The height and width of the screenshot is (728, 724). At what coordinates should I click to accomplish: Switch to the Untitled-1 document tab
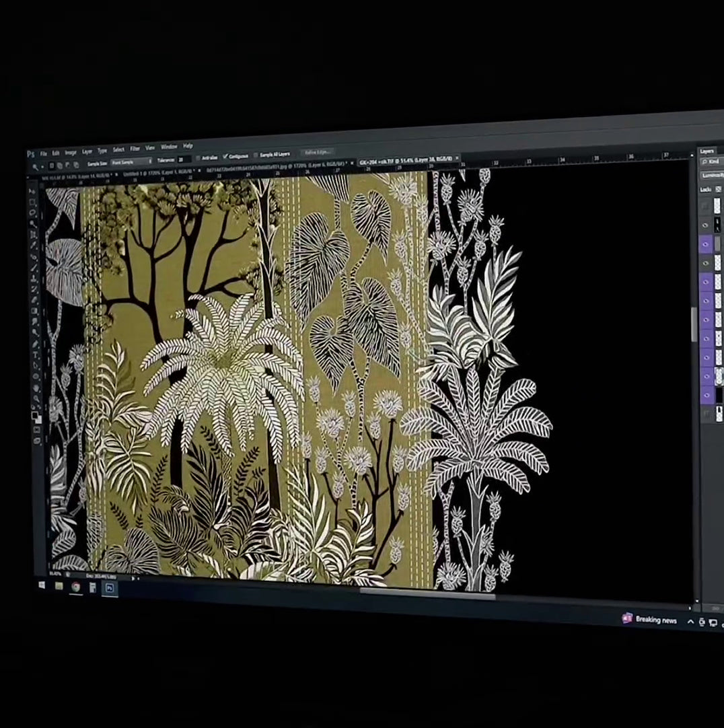point(157,172)
